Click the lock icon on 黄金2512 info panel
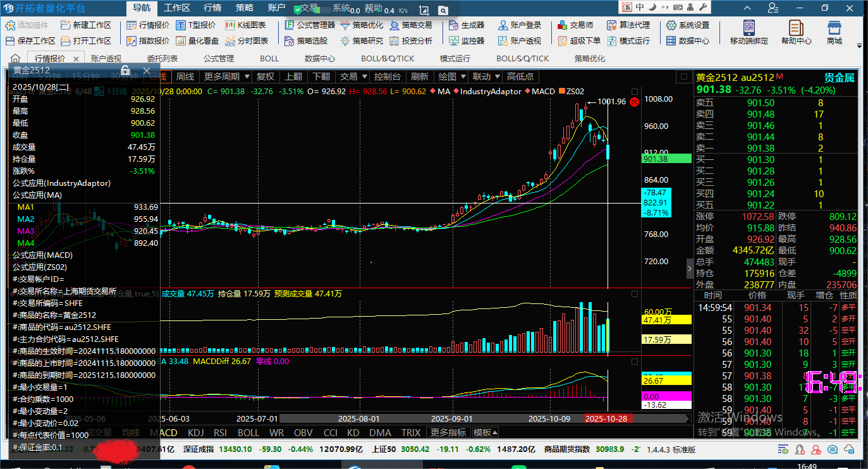The width and height of the screenshot is (868, 469). tap(125, 70)
